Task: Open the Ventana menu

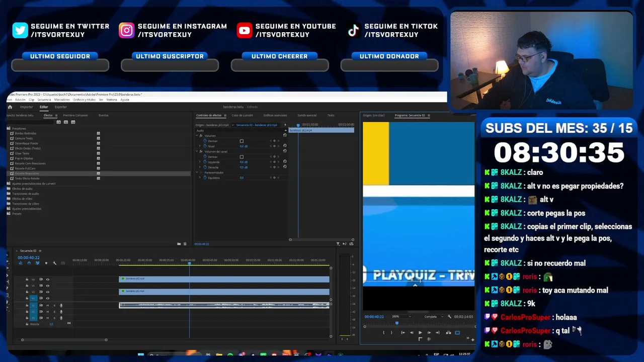Action: point(112,100)
